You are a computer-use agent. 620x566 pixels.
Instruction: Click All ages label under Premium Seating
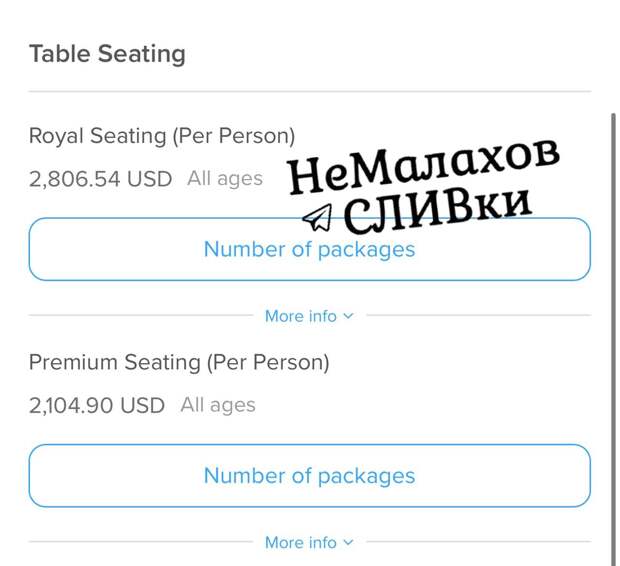218,405
